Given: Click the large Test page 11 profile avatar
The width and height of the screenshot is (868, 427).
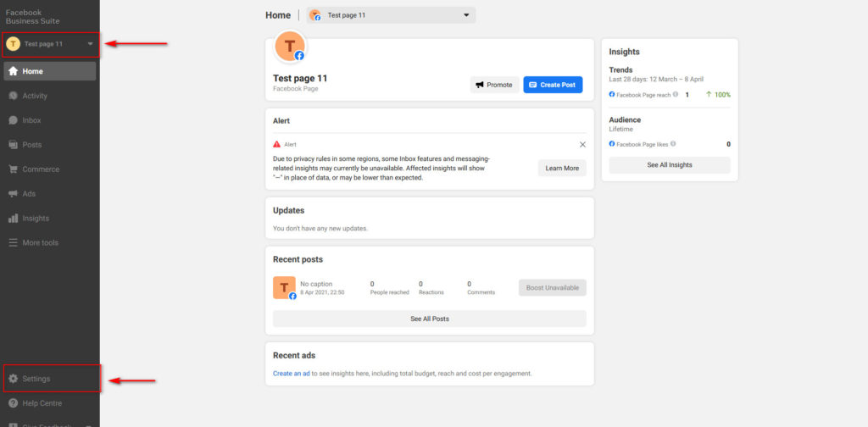Looking at the screenshot, I should point(290,47).
